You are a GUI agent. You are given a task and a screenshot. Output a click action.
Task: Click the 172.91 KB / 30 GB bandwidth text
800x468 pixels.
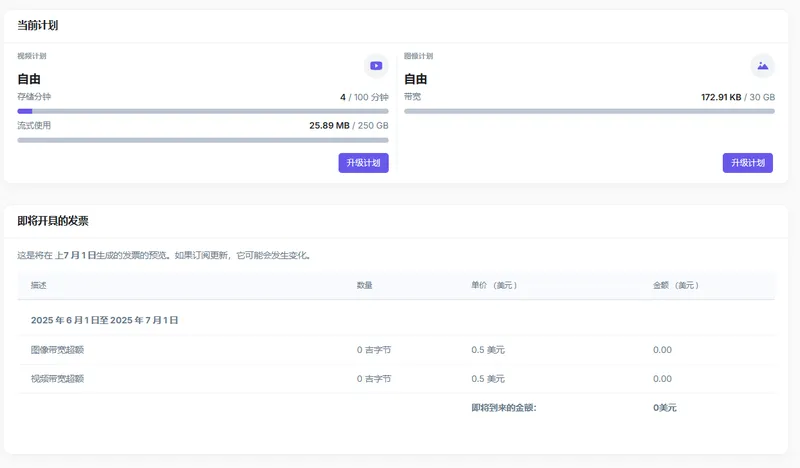tap(737, 97)
